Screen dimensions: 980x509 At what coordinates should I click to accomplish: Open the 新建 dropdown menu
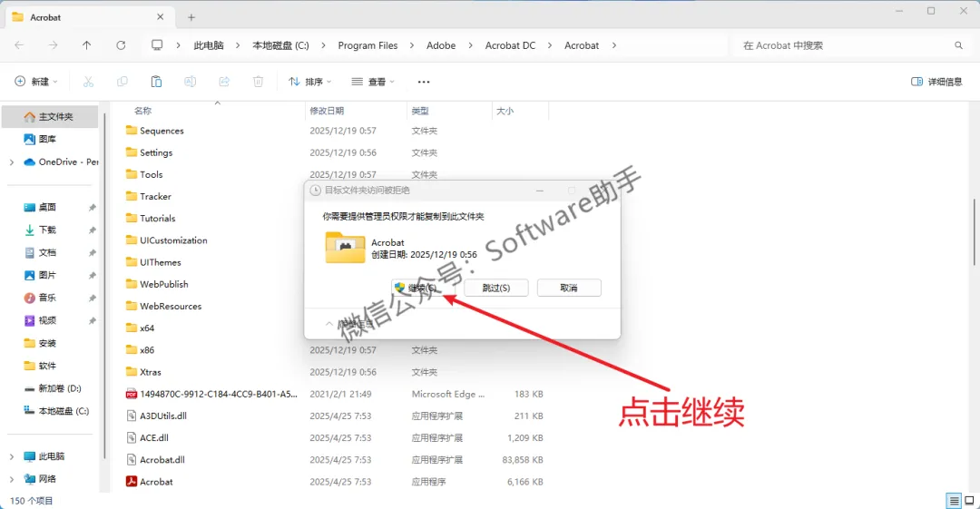[x=36, y=82]
